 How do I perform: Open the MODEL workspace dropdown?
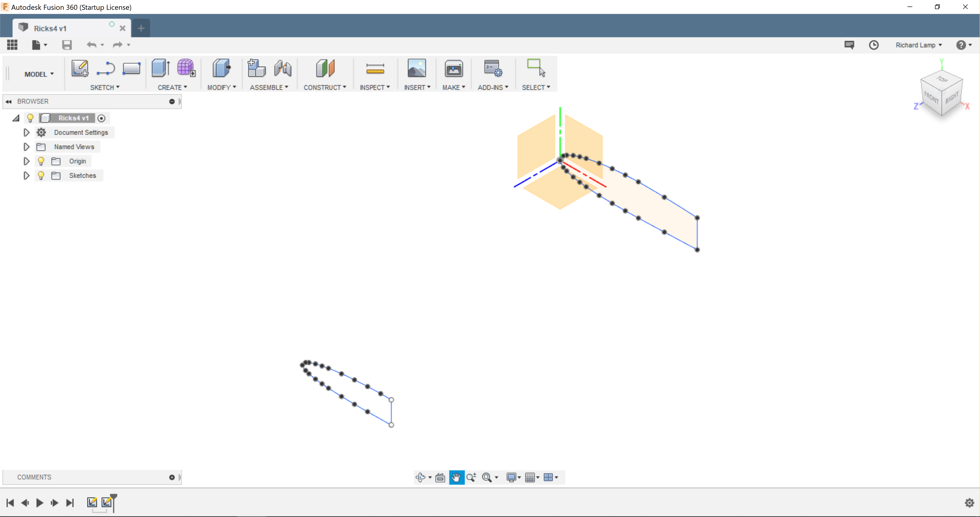39,74
